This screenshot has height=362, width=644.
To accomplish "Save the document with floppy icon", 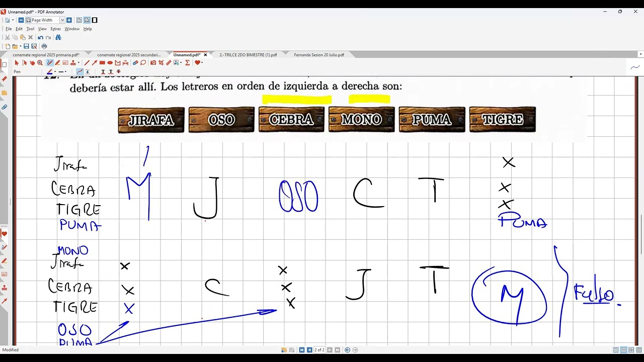I will click(x=26, y=46).
